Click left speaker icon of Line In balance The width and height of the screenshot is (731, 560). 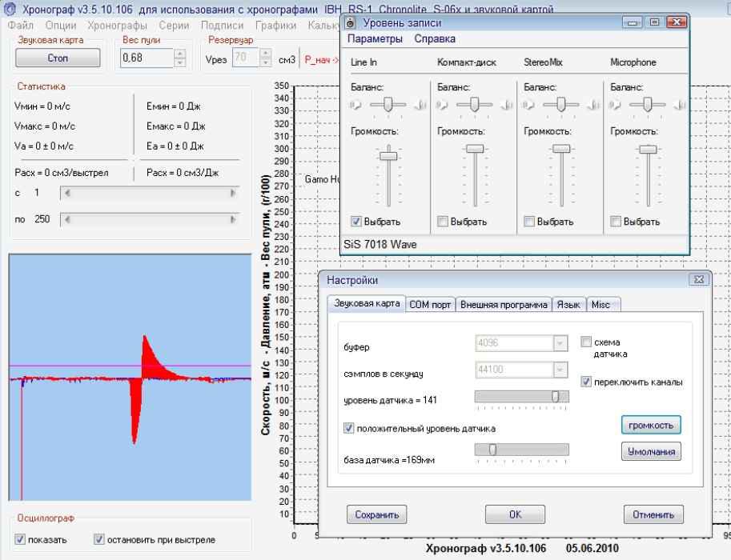355,104
